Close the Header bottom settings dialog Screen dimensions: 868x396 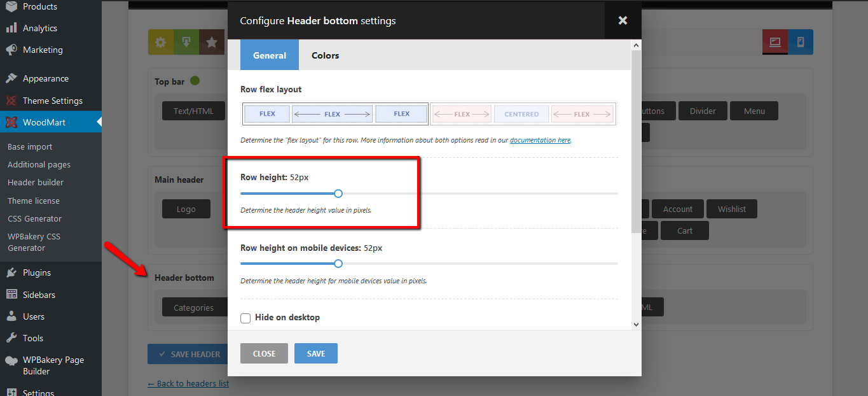[623, 20]
